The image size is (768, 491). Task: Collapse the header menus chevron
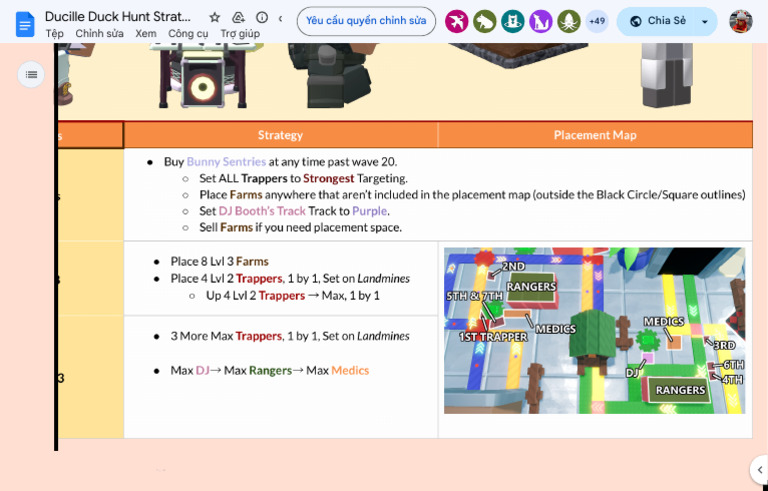click(x=280, y=19)
